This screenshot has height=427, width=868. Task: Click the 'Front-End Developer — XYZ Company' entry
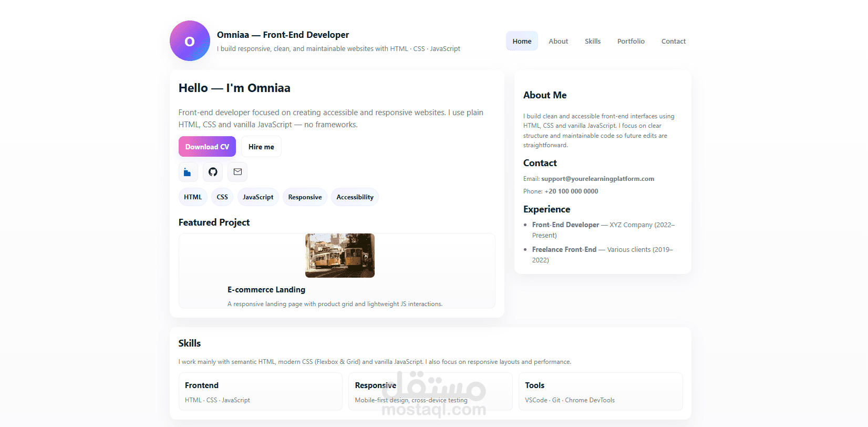[x=603, y=230]
